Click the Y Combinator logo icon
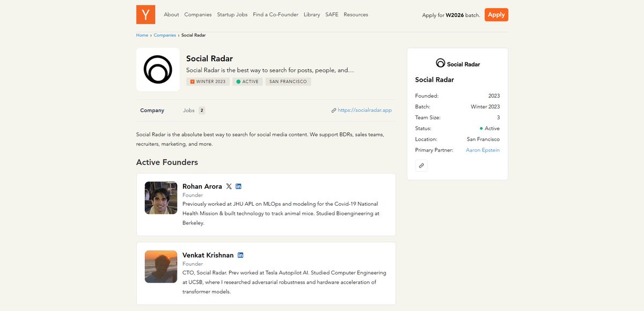Viewport: 644px width, 311px height. 145,15
